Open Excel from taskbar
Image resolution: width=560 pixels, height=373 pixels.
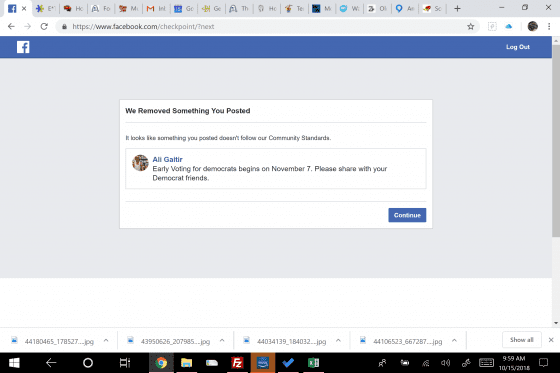[313, 363]
